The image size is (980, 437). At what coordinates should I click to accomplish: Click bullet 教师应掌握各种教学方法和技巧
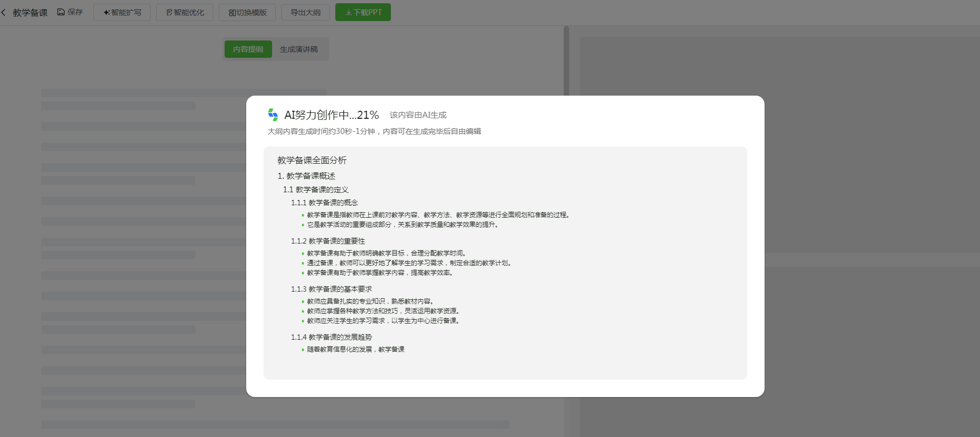click(383, 311)
